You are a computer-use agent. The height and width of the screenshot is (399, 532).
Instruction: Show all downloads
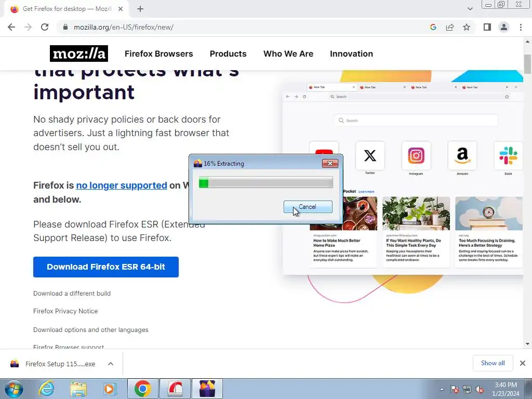coord(493,363)
